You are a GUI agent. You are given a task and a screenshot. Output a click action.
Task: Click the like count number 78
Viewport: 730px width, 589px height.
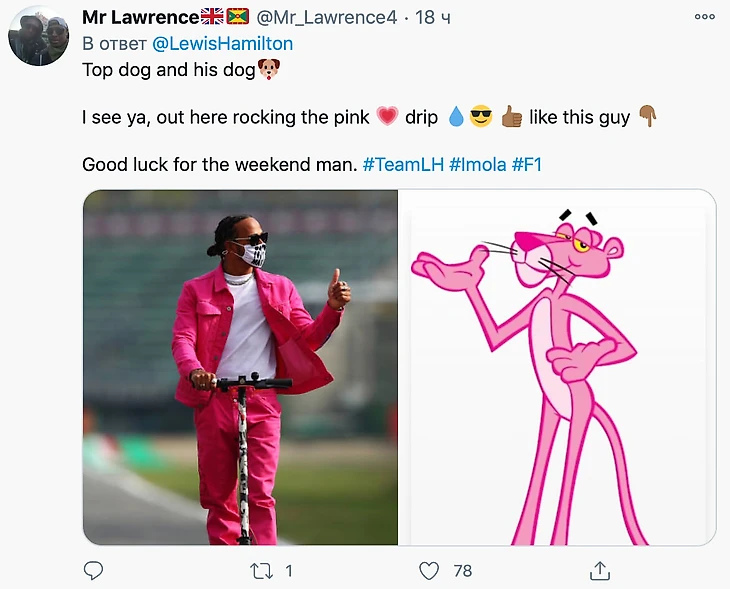(x=463, y=571)
